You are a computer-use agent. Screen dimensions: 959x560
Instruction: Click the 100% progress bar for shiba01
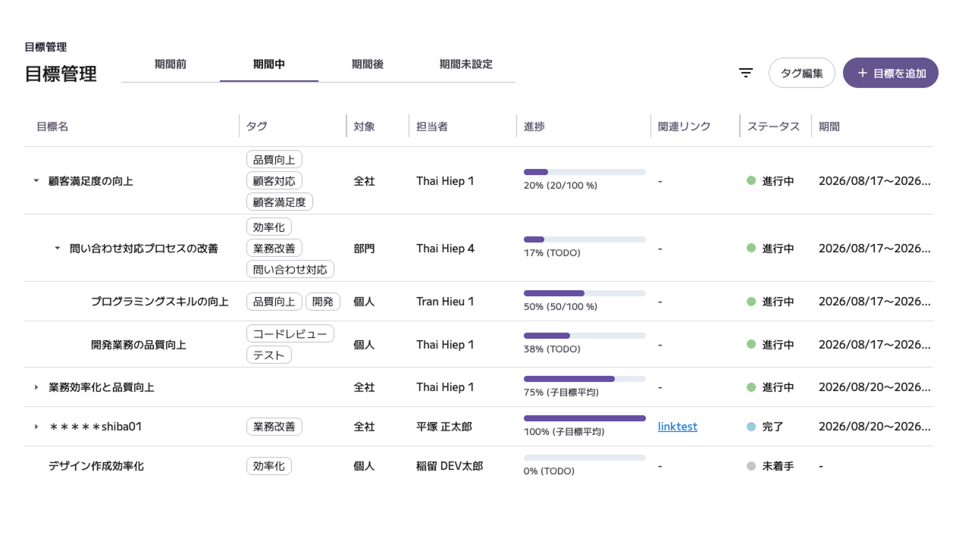[584, 418]
